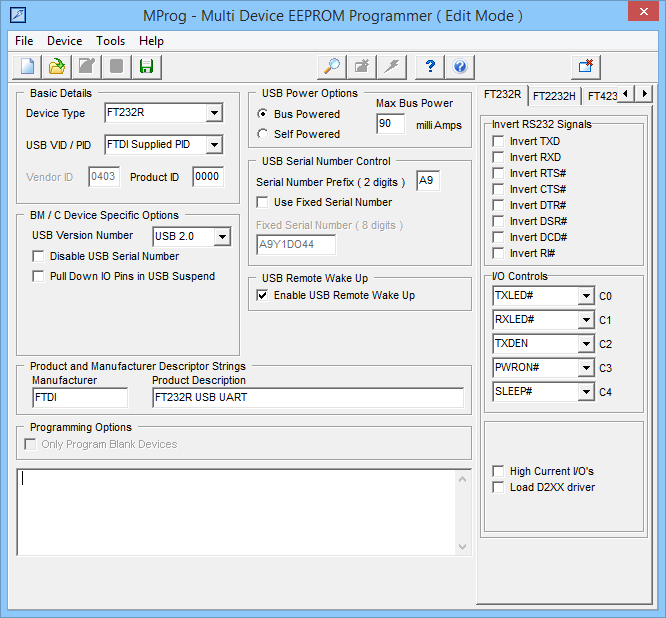
Task: Click the Product Description text field
Action: point(308,398)
